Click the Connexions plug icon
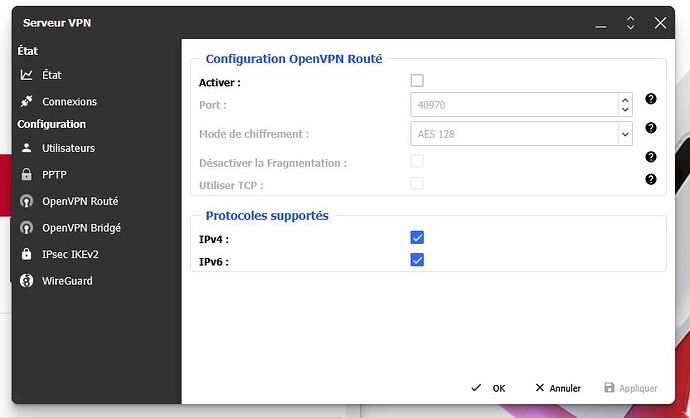The image size is (690, 418). click(26, 102)
